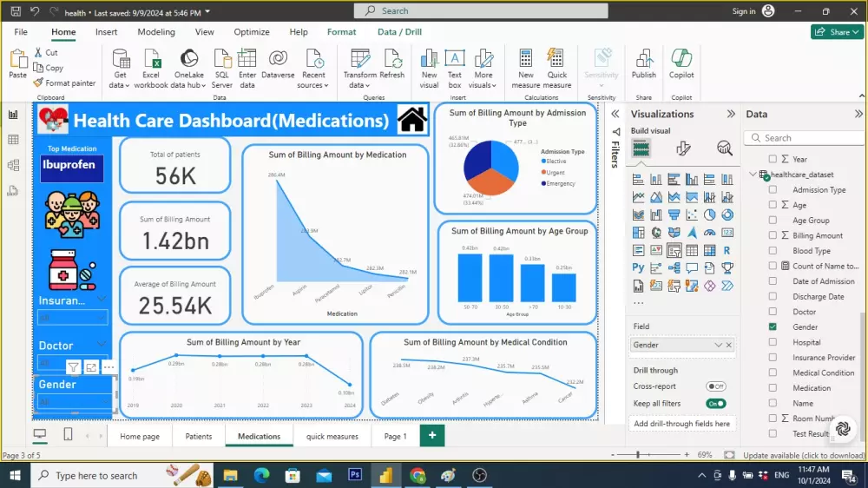Open the Analytics tab in Visualizations
This screenshot has height=488, width=868.
click(724, 148)
